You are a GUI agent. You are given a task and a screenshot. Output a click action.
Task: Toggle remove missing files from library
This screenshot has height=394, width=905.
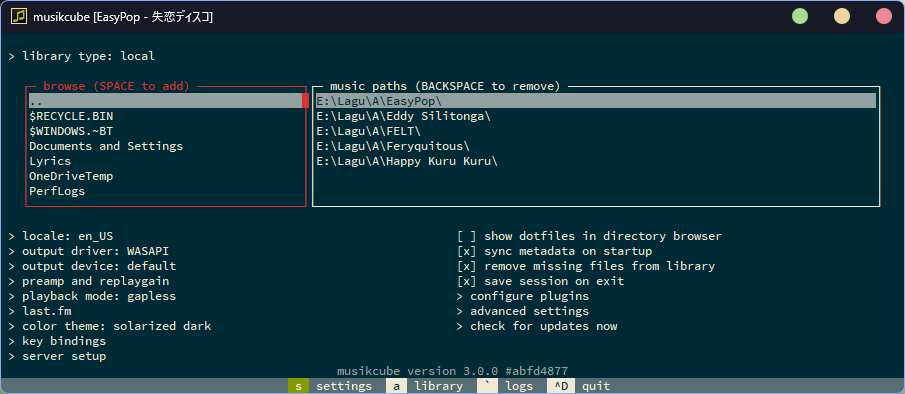pos(586,266)
